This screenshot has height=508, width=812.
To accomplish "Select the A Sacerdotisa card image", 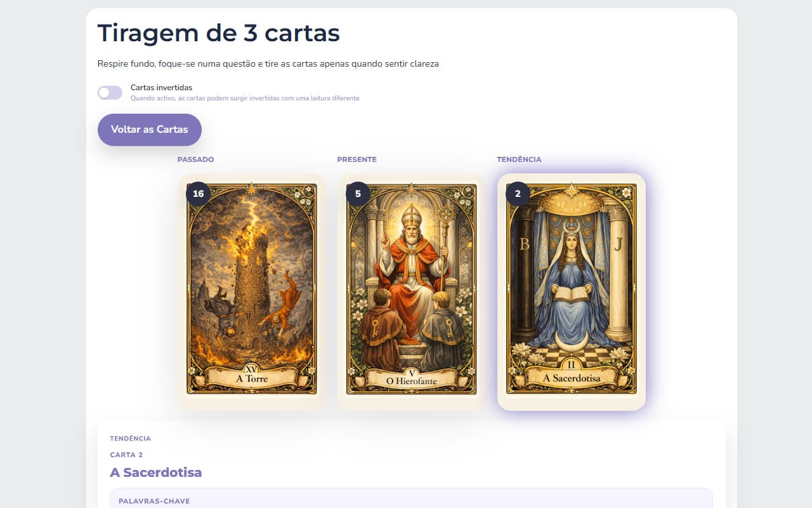I will point(572,289).
